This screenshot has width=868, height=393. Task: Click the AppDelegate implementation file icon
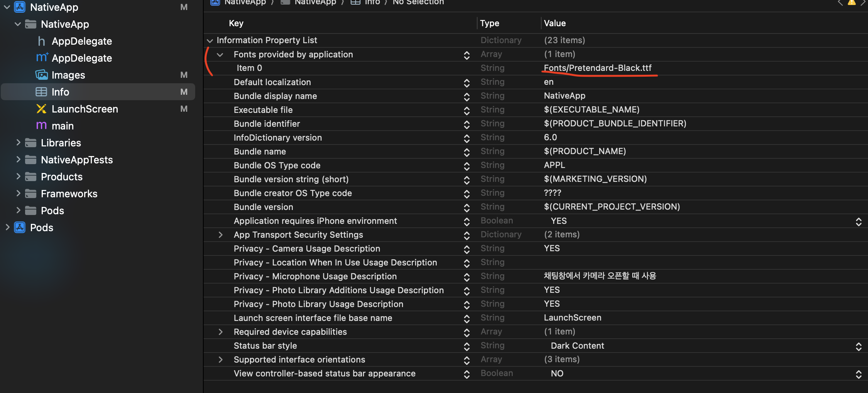[x=42, y=58]
